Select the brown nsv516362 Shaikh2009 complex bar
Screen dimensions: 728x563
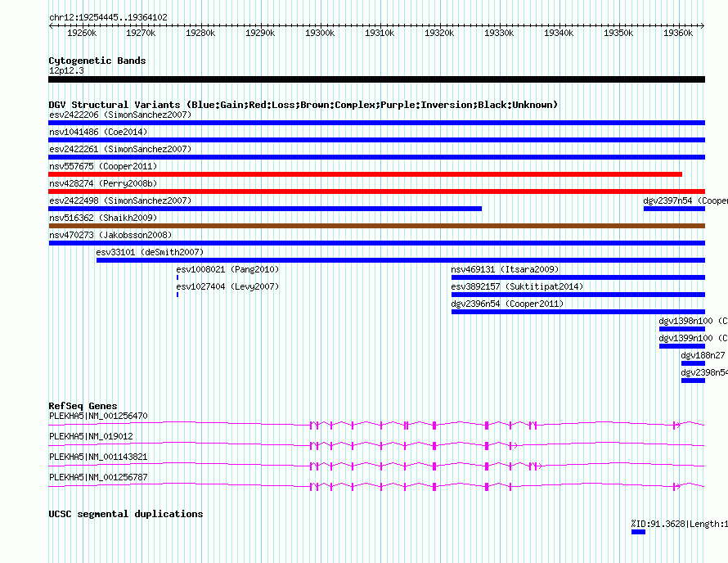coord(376,226)
